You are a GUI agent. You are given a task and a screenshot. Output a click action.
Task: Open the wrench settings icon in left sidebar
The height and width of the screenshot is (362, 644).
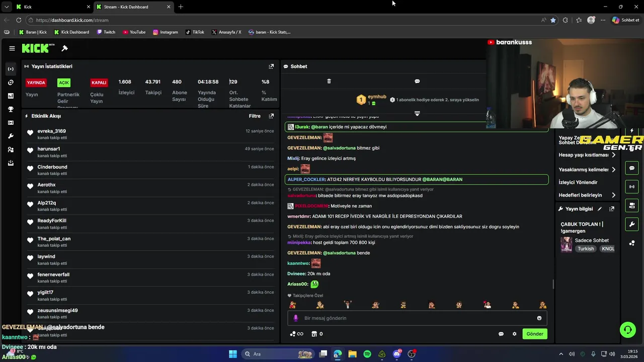coord(11,136)
